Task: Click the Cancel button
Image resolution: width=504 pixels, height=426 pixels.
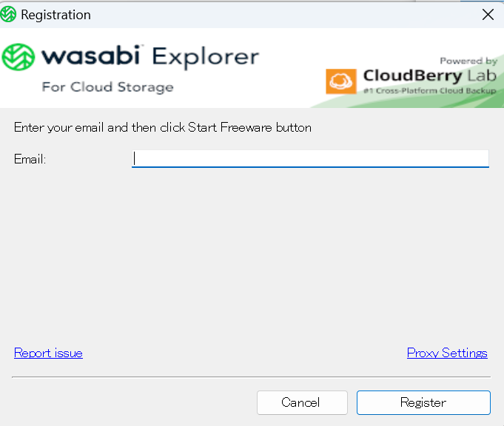Action: click(302, 402)
